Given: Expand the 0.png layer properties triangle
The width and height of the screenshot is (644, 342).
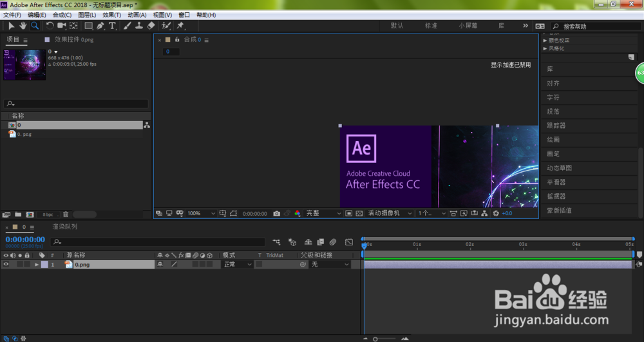Looking at the screenshot, I should pyautogui.click(x=37, y=265).
